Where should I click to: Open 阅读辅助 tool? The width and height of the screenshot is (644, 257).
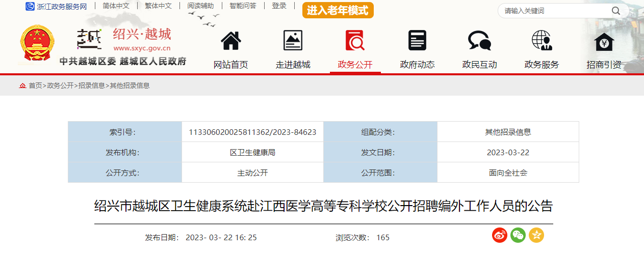point(200,6)
